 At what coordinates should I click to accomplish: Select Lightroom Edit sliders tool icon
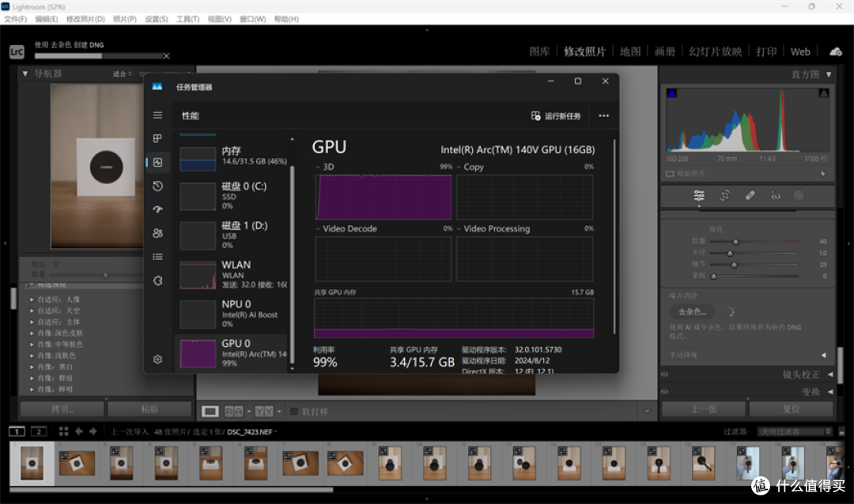pyautogui.click(x=699, y=195)
